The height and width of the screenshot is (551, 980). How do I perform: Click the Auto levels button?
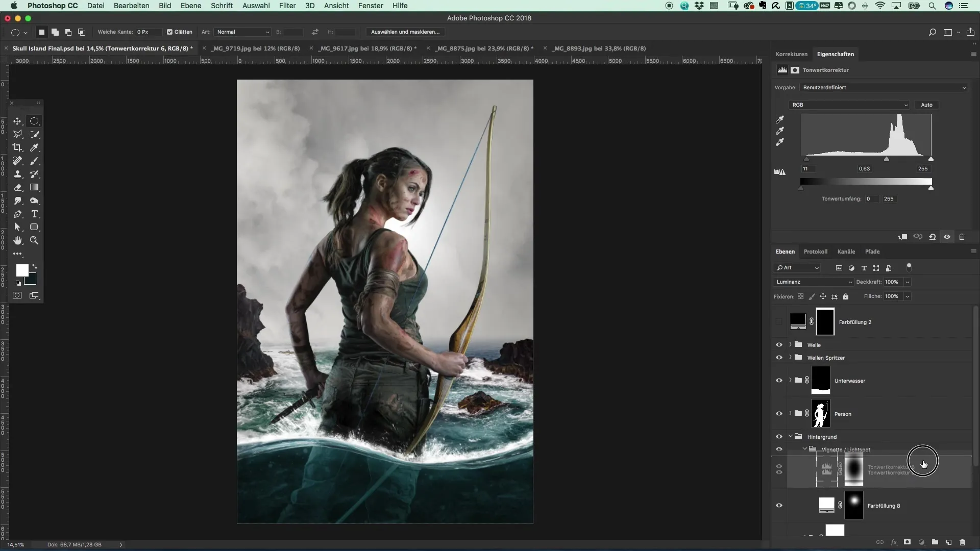[x=927, y=105]
